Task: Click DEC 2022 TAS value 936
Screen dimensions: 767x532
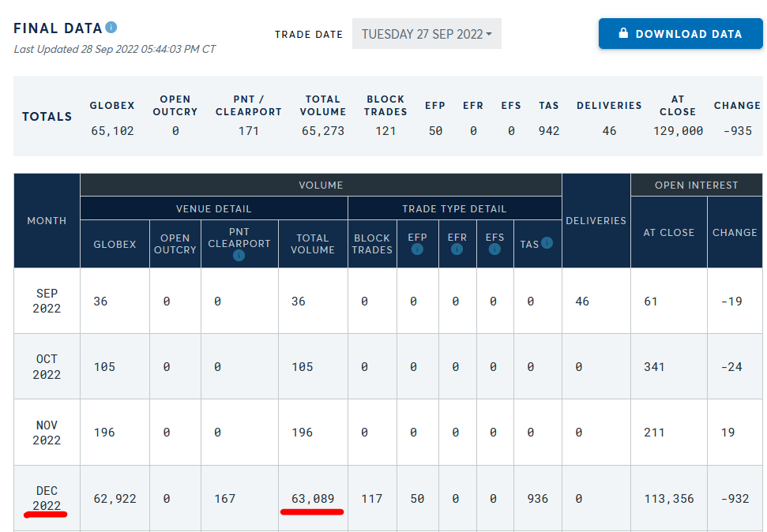Action: point(538,499)
